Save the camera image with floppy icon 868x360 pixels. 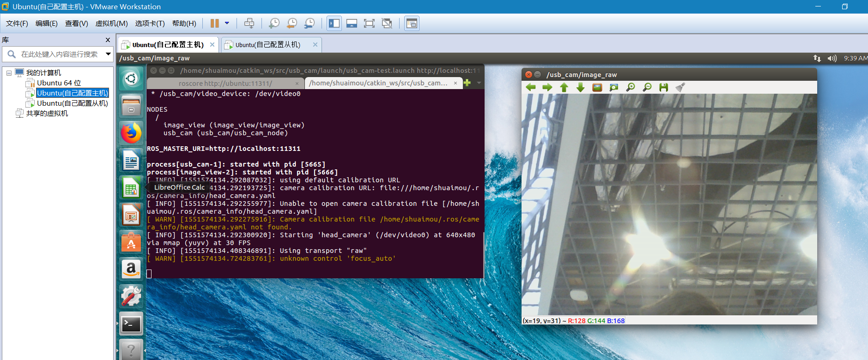(x=664, y=87)
